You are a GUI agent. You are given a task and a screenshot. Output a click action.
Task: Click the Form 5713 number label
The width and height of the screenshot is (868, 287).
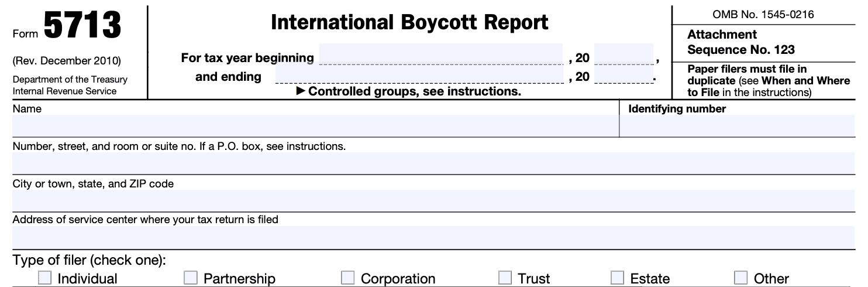click(x=82, y=27)
